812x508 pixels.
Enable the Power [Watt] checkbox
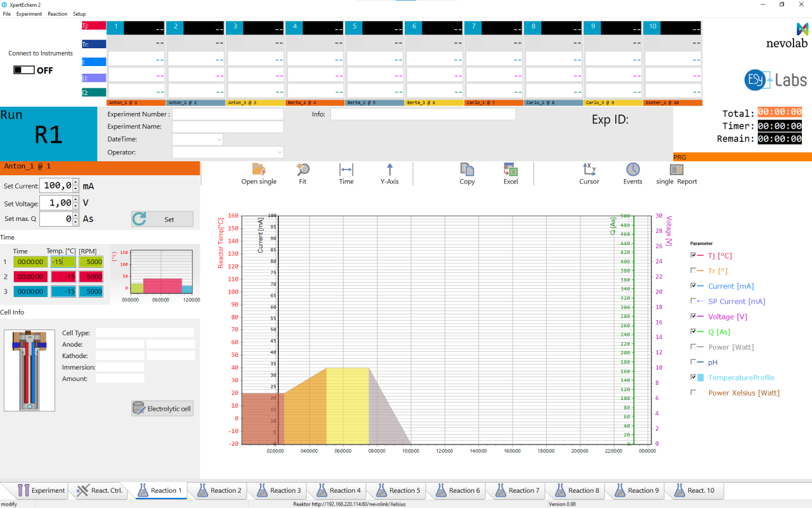point(693,347)
